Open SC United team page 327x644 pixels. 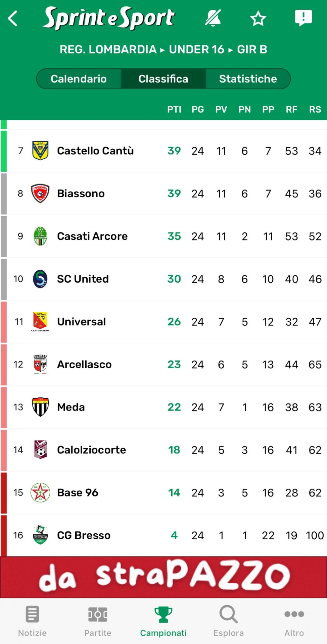pyautogui.click(x=83, y=279)
